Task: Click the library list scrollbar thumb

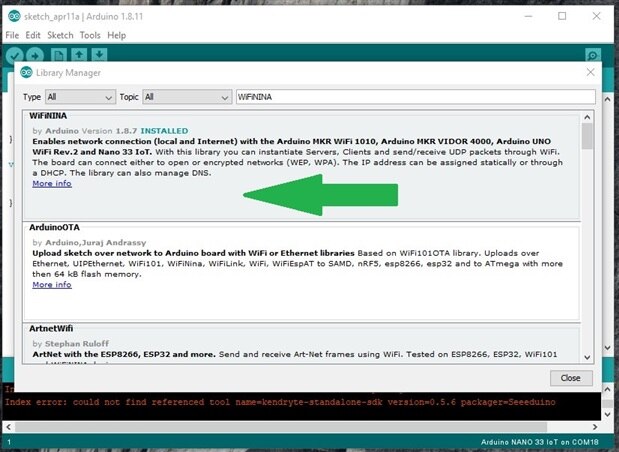Action: [x=587, y=136]
